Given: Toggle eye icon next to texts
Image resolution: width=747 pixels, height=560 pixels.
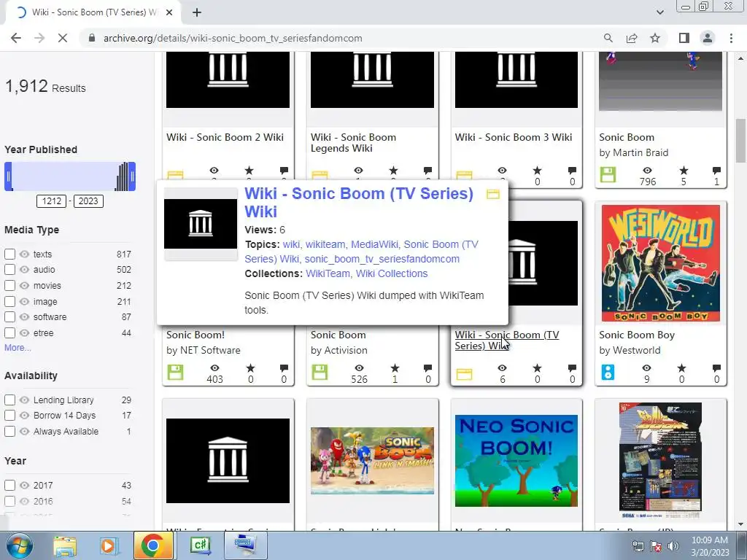Looking at the screenshot, I should [x=24, y=254].
